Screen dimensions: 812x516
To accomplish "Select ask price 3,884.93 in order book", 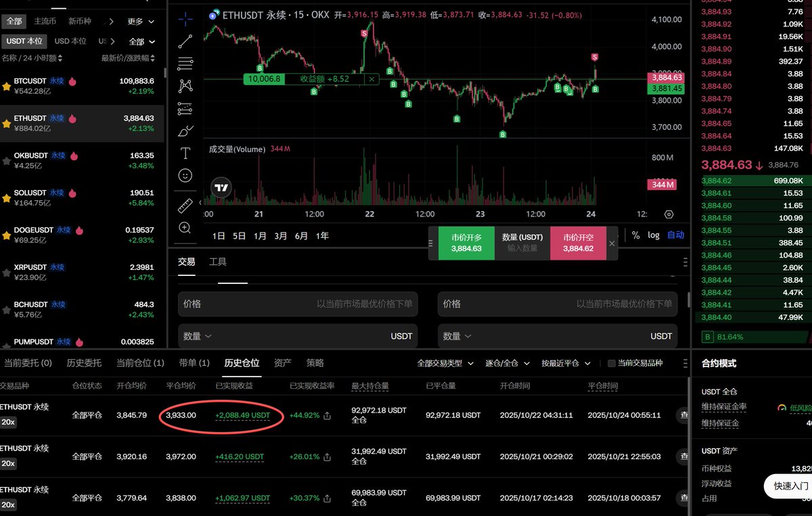I will click(x=716, y=11).
